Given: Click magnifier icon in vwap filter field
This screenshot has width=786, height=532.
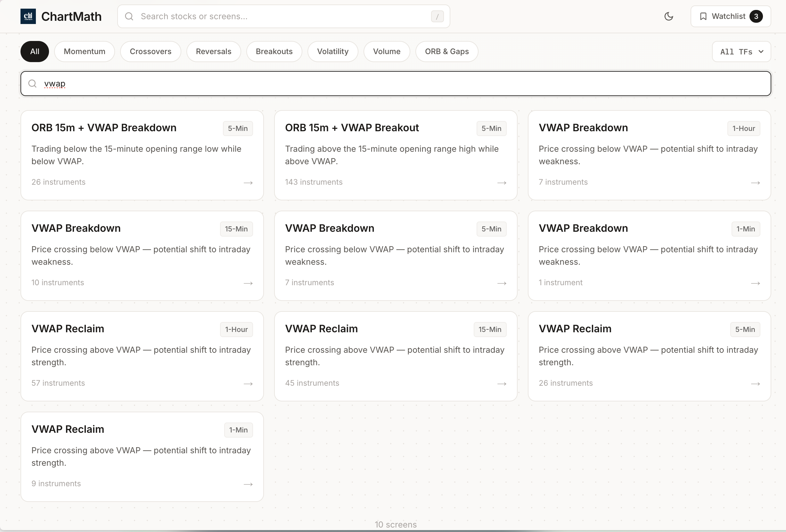Looking at the screenshot, I should (32, 84).
